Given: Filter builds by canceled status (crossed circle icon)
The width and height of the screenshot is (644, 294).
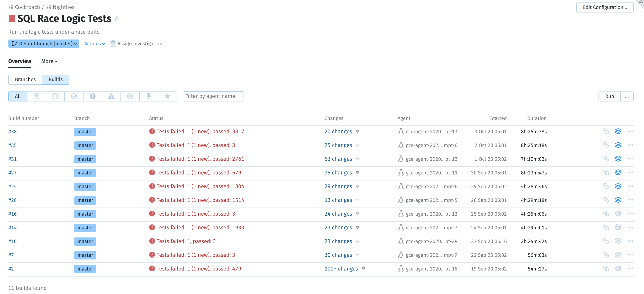Looking at the screenshot, I should pyautogui.click(x=130, y=96).
